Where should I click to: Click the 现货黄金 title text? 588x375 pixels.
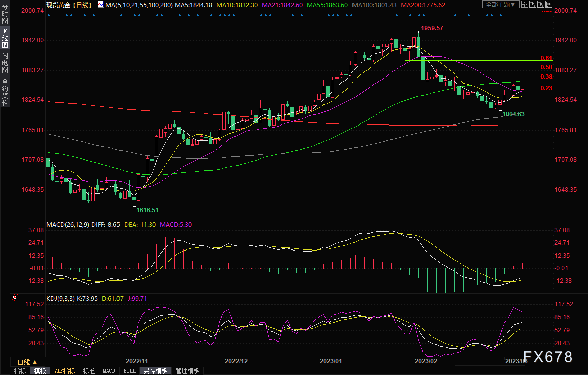pyautogui.click(x=58, y=5)
